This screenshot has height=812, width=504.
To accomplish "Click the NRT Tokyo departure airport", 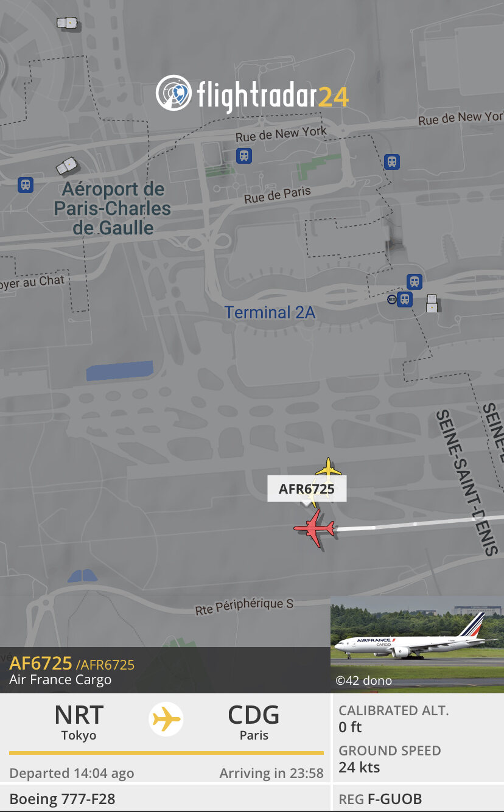I will pyautogui.click(x=79, y=723).
